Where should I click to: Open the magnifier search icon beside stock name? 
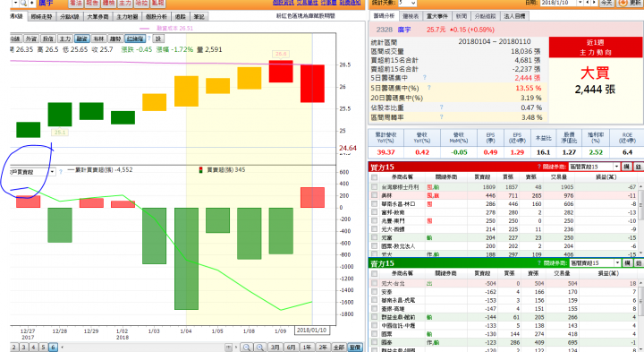(x=23, y=3)
